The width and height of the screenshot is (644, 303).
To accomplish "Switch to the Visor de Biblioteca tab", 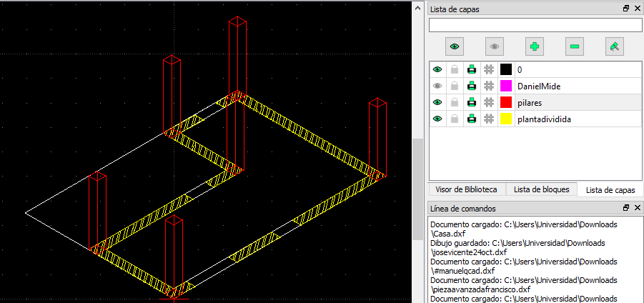I will coord(466,189).
